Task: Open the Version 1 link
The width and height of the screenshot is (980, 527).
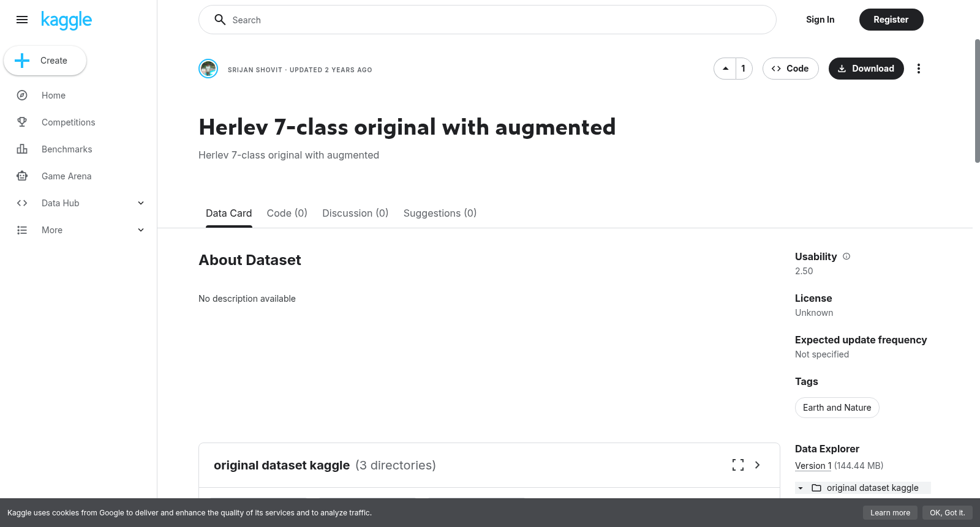Action: click(x=813, y=466)
